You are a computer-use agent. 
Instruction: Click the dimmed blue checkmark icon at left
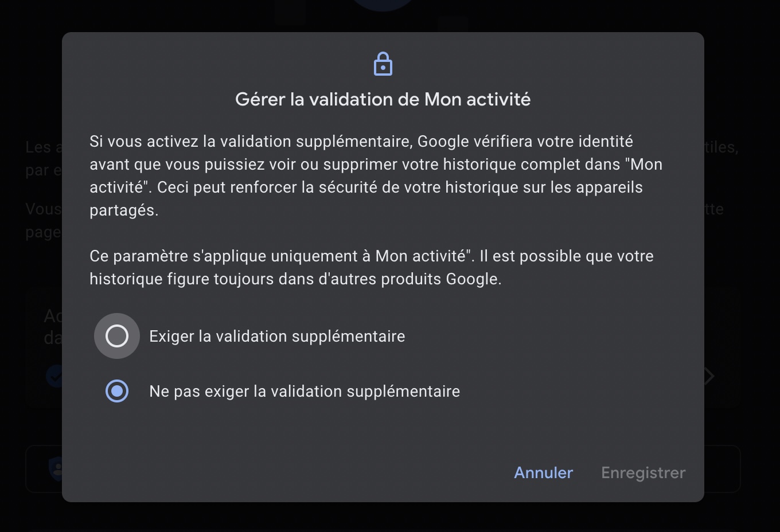tap(54, 376)
